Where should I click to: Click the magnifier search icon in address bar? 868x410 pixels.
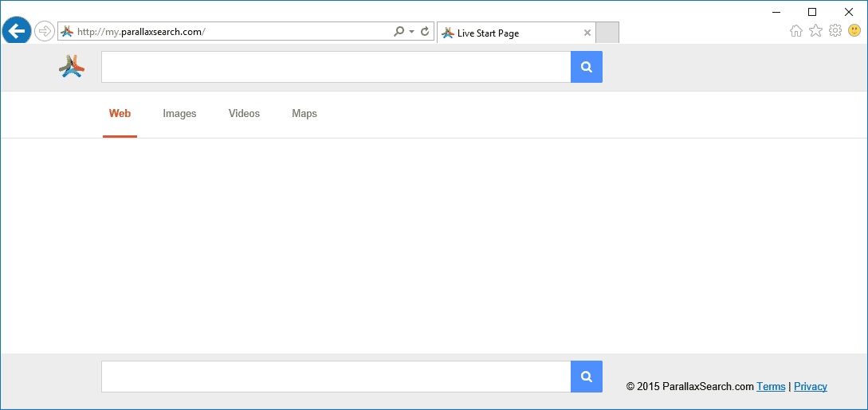[399, 32]
